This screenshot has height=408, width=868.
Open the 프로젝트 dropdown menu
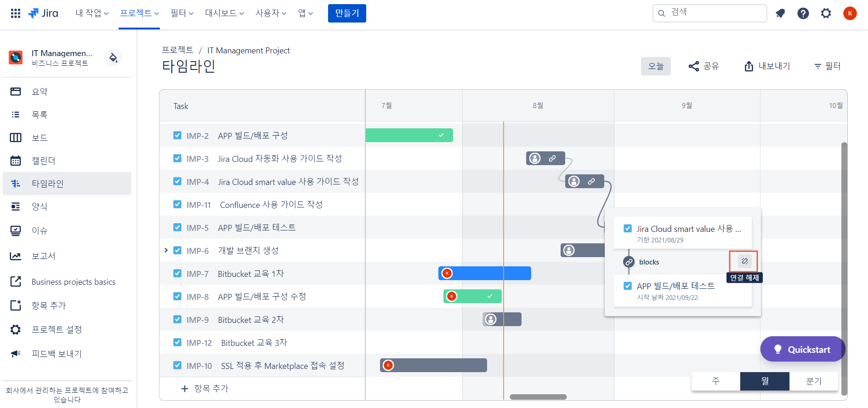point(139,13)
